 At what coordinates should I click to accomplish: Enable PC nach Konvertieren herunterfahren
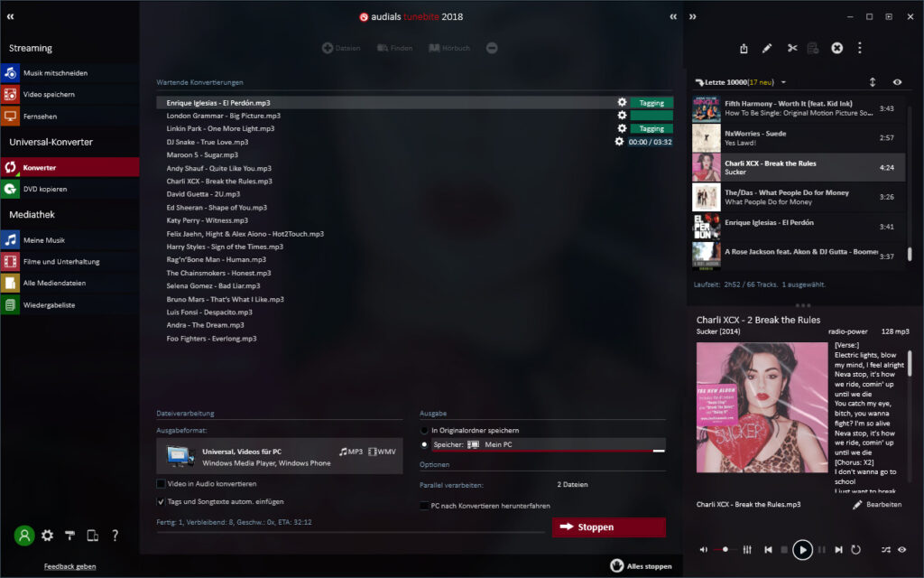pyautogui.click(x=424, y=506)
